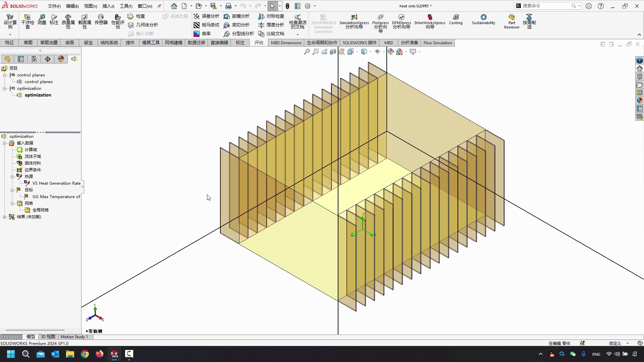Open the 工具 menu
644x362 pixels.
(126, 6)
